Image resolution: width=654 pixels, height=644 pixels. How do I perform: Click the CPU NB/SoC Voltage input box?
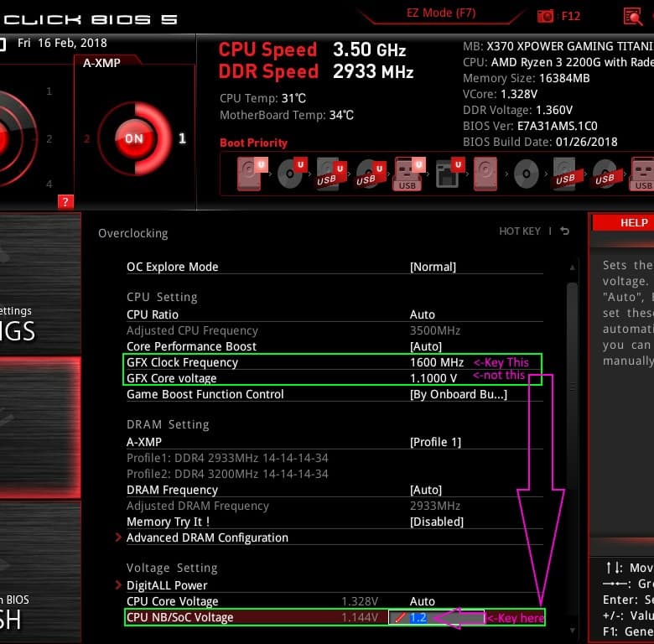click(436, 618)
